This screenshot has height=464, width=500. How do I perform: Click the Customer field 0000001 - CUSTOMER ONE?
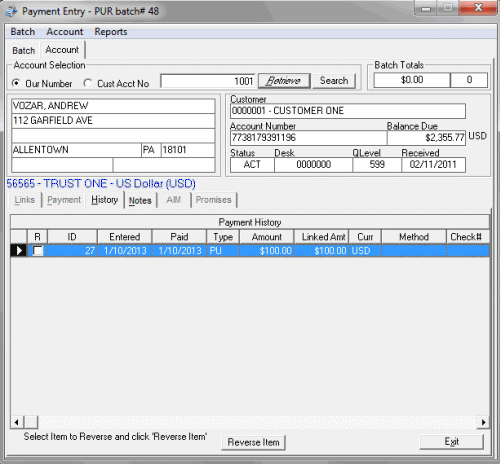click(348, 111)
